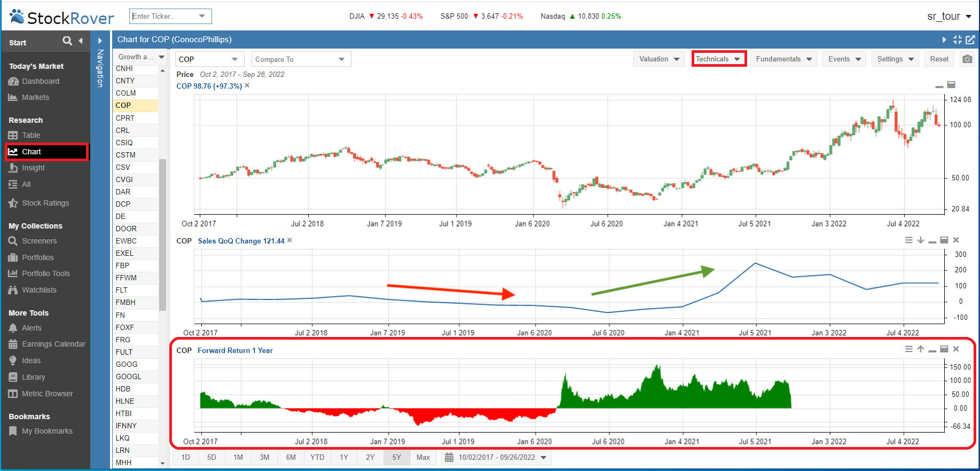
Task: Select the 5Y time range
Action: click(396, 457)
